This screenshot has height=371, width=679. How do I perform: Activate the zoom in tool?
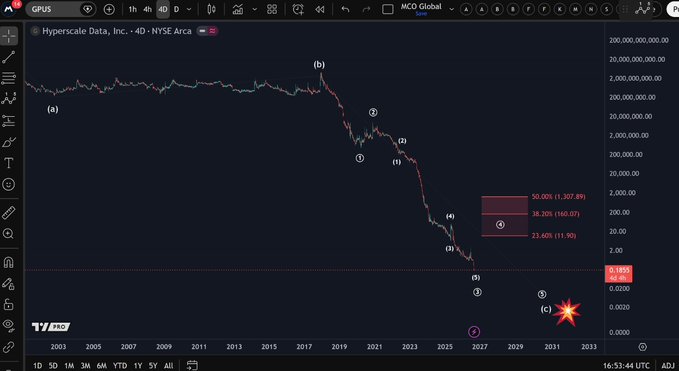(9, 234)
